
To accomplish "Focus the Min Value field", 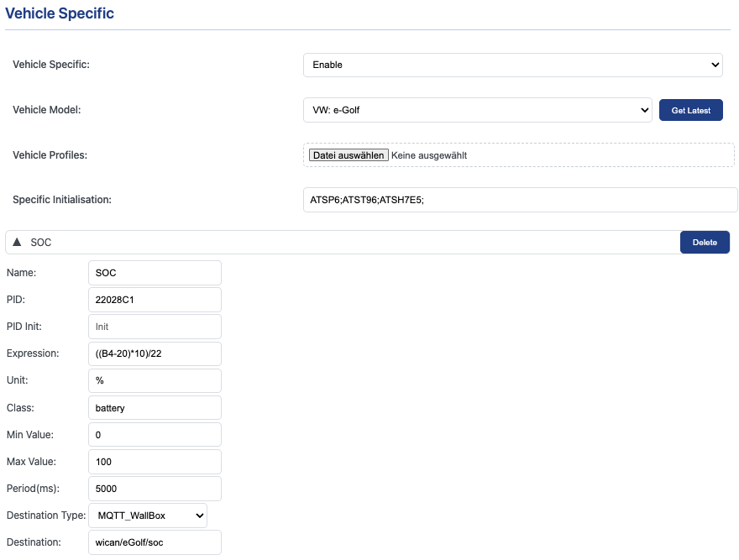I will (x=155, y=435).
